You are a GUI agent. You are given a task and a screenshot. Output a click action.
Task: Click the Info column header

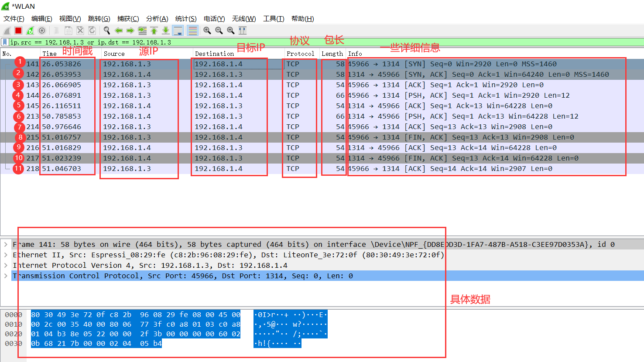(495, 54)
